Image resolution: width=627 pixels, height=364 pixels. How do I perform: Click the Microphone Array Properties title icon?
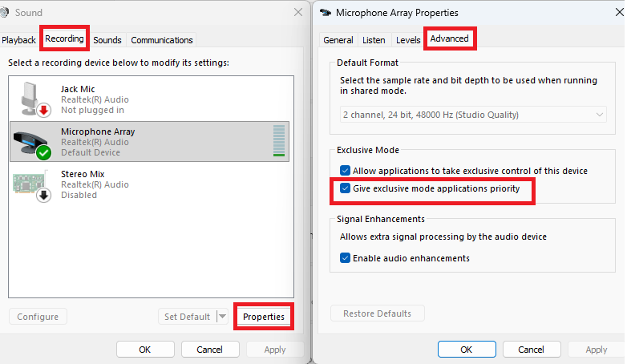[x=326, y=12]
